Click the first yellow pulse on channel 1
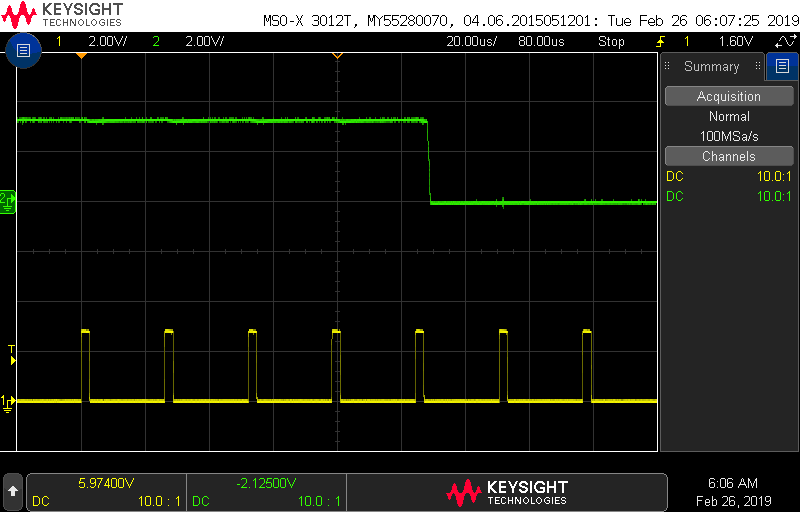This screenshot has height=512, width=800. pos(85,366)
